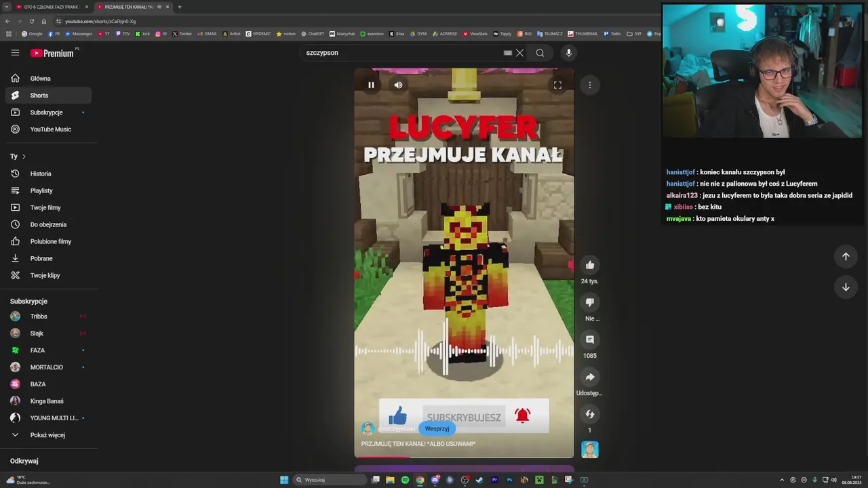Open Twoje filmy

point(48,207)
